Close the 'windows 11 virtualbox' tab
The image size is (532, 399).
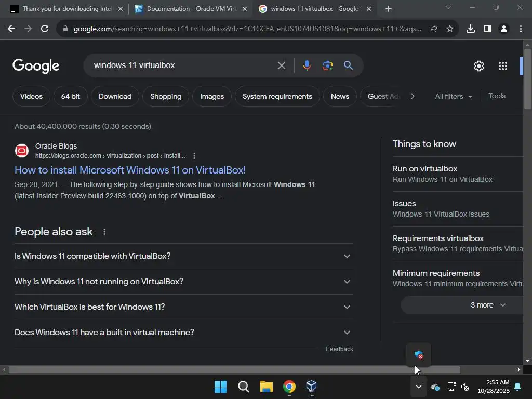369,9
